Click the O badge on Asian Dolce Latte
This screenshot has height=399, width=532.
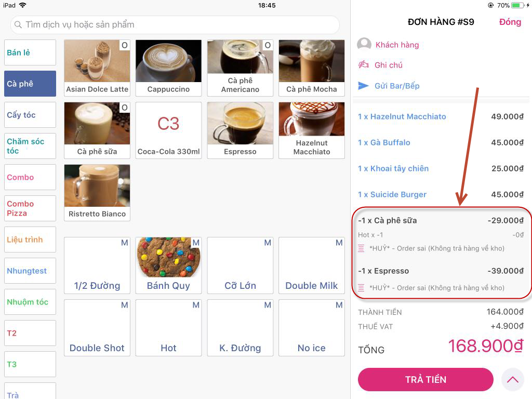click(125, 45)
